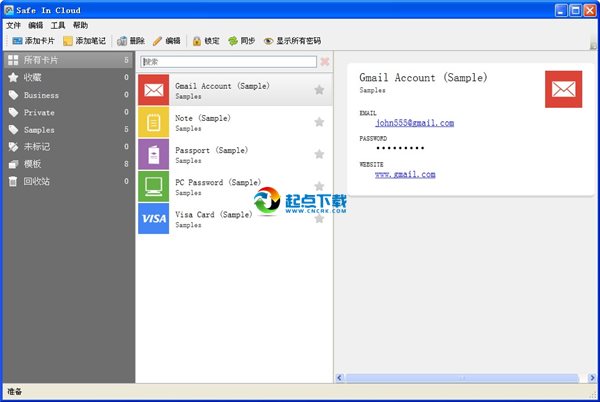The height and width of the screenshot is (402, 600).
Task: Select the Visa Card (Sample) card title
Action: pyautogui.click(x=214, y=215)
